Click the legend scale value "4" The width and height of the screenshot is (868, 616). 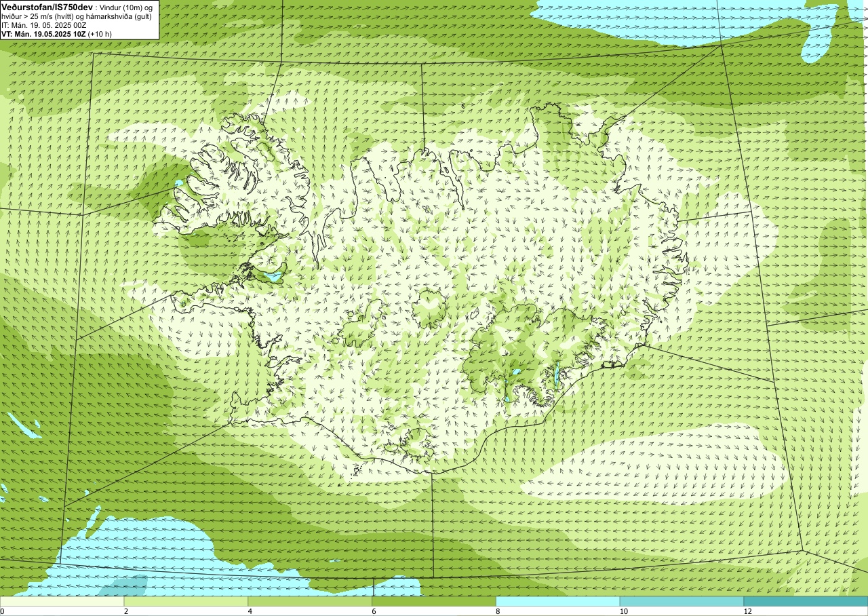click(x=250, y=611)
